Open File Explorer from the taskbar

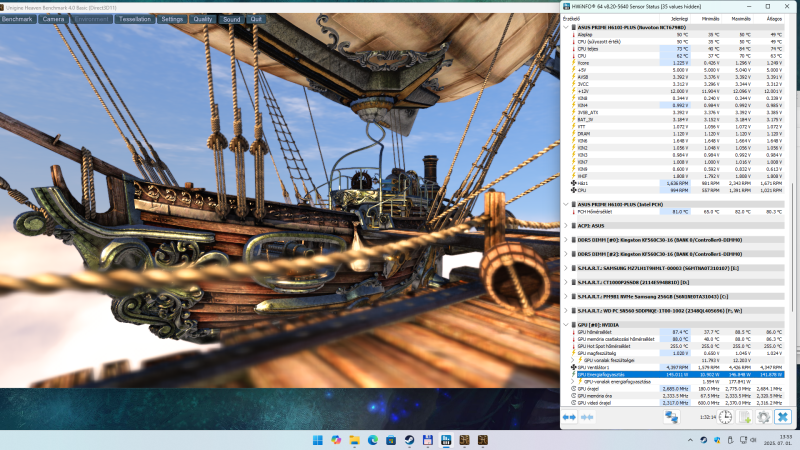pyautogui.click(x=354, y=440)
